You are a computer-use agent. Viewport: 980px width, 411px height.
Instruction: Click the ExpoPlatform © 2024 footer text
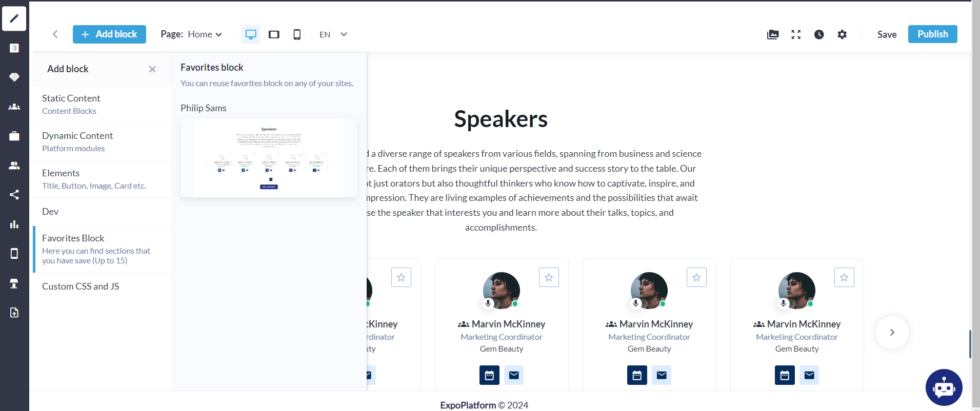point(484,405)
